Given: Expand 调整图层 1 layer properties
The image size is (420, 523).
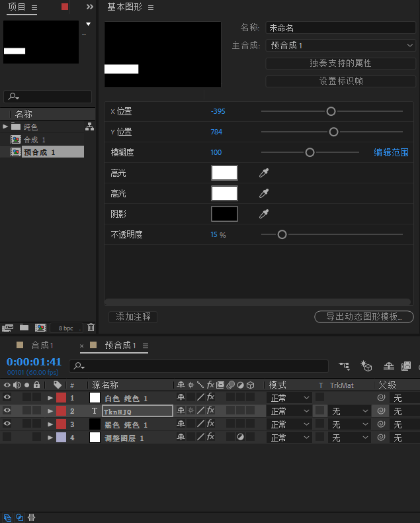Looking at the screenshot, I should tap(50, 438).
